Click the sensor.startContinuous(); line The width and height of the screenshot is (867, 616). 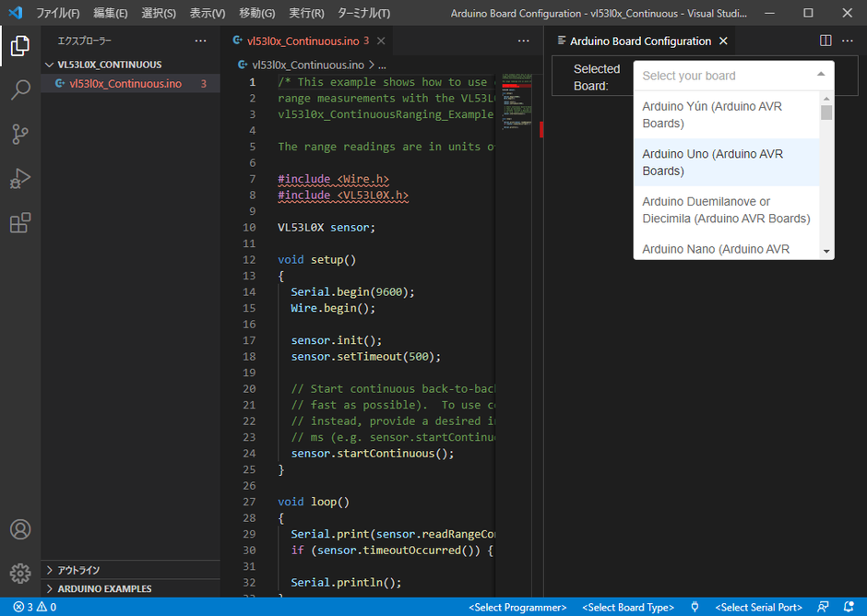tap(373, 454)
